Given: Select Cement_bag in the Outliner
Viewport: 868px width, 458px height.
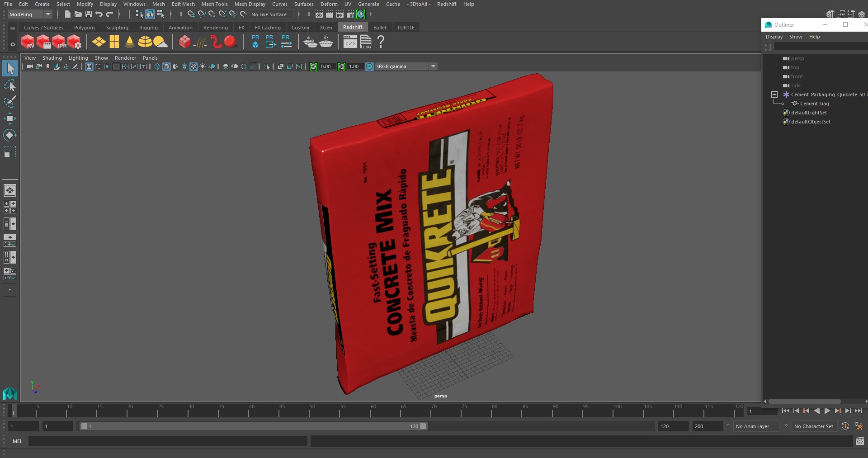Looking at the screenshot, I should pyautogui.click(x=814, y=104).
